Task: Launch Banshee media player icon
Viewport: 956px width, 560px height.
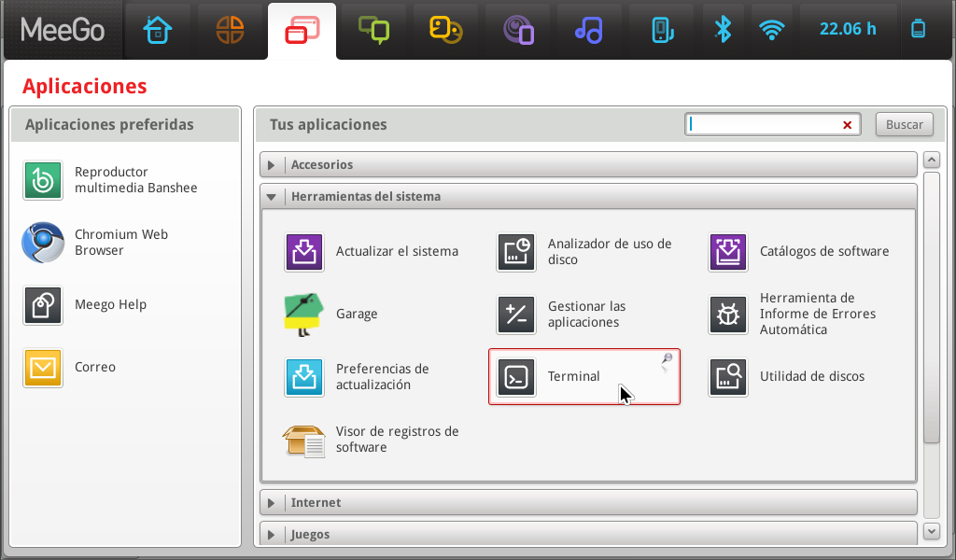Action: coord(43,180)
